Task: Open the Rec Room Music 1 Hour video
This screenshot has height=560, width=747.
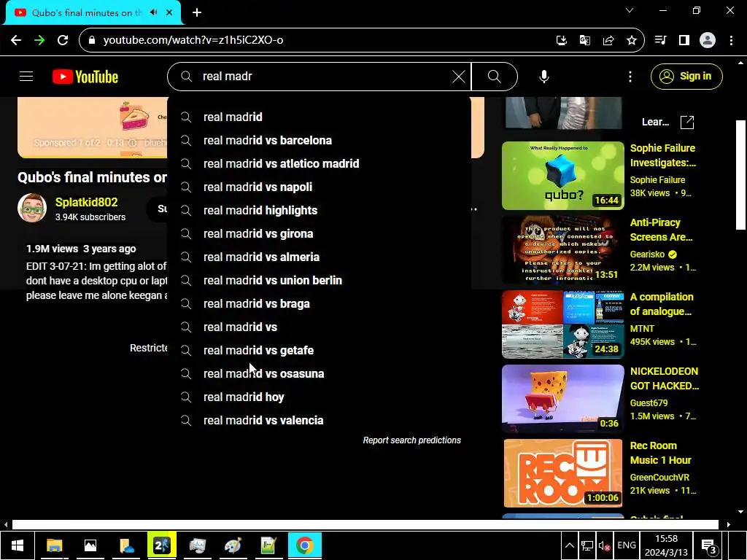Action: (x=562, y=472)
